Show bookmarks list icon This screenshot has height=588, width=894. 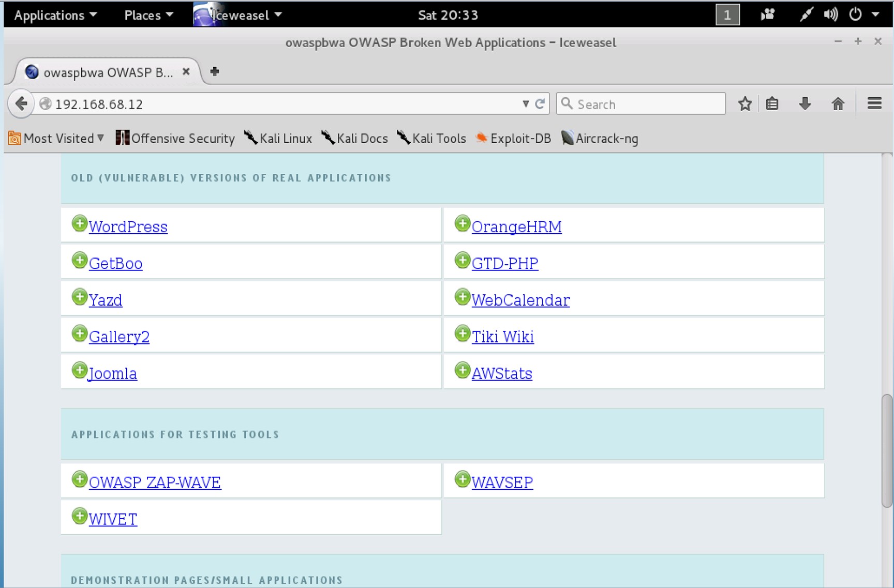(x=772, y=104)
